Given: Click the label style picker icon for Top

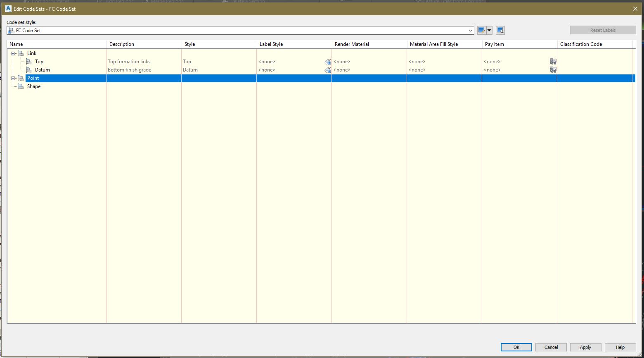Looking at the screenshot, I should [x=328, y=62].
